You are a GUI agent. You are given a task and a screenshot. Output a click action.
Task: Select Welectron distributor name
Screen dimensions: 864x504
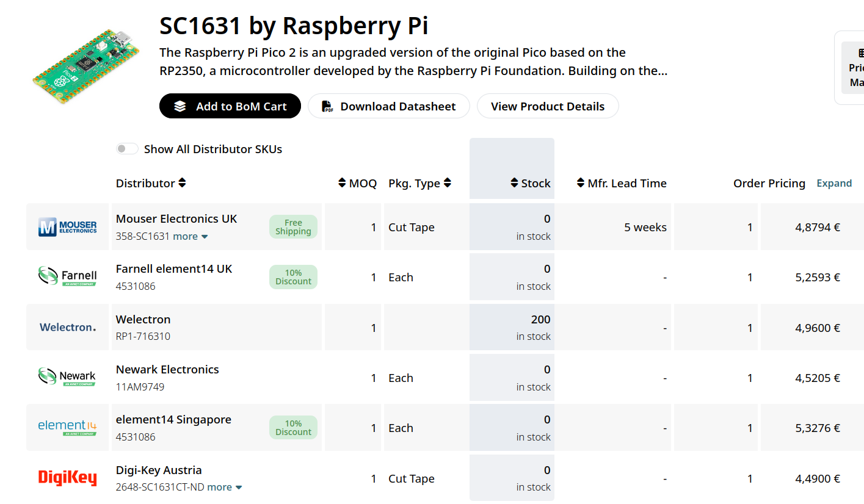coord(143,319)
